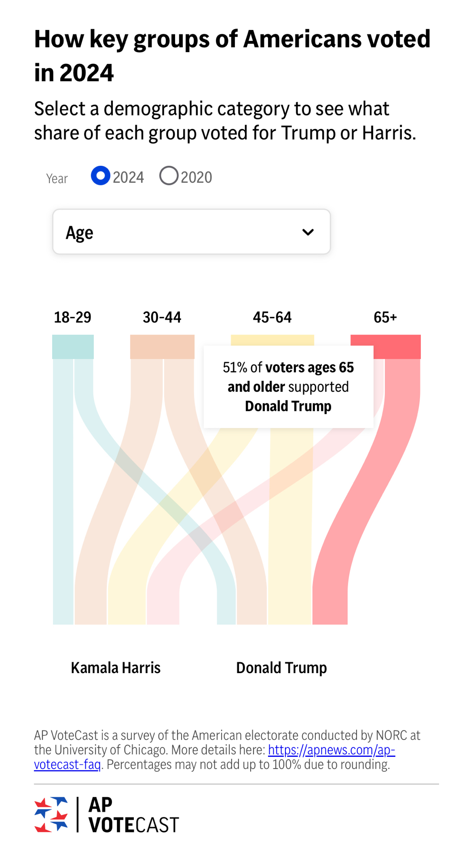Click the Kamala Harris candidate label
This screenshot has height=868, width=473.
pos(116,667)
